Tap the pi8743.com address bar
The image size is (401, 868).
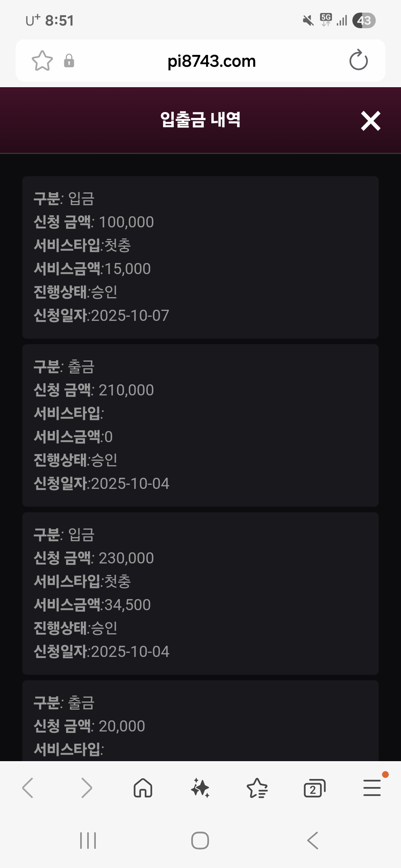[x=212, y=61]
